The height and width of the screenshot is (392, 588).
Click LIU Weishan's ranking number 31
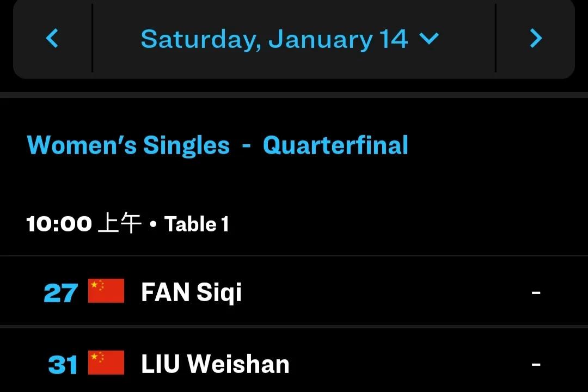click(x=63, y=365)
